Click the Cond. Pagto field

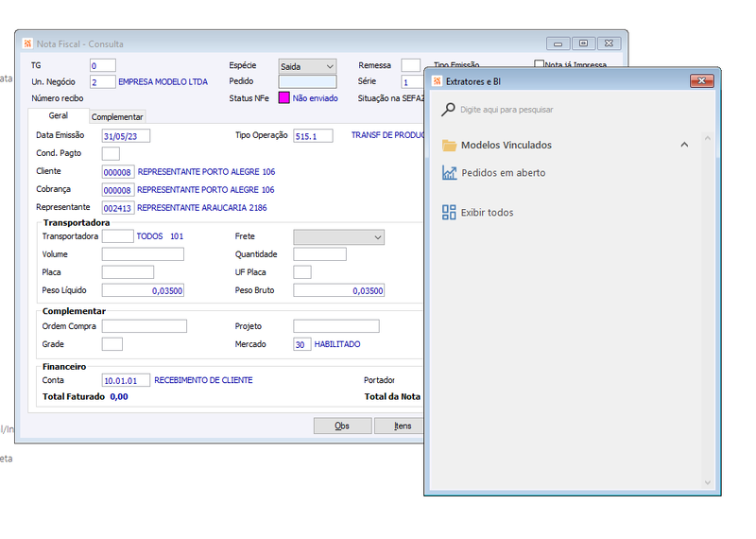111,154
